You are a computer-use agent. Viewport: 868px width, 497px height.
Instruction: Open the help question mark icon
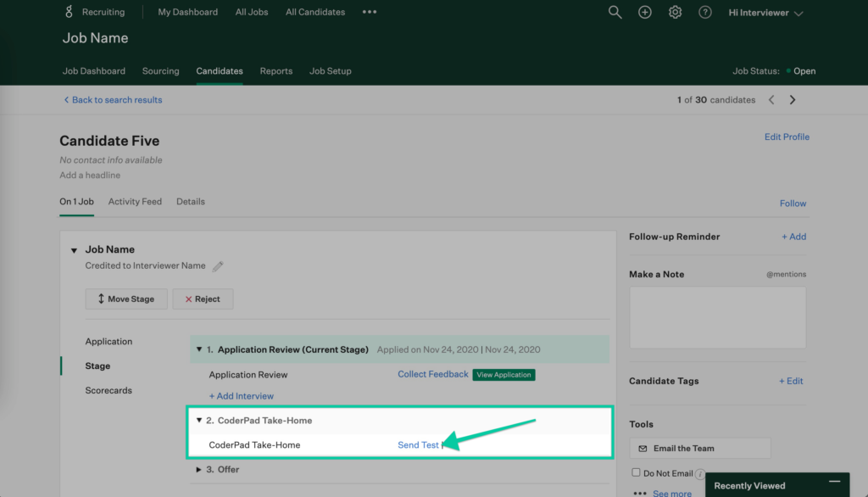click(704, 12)
